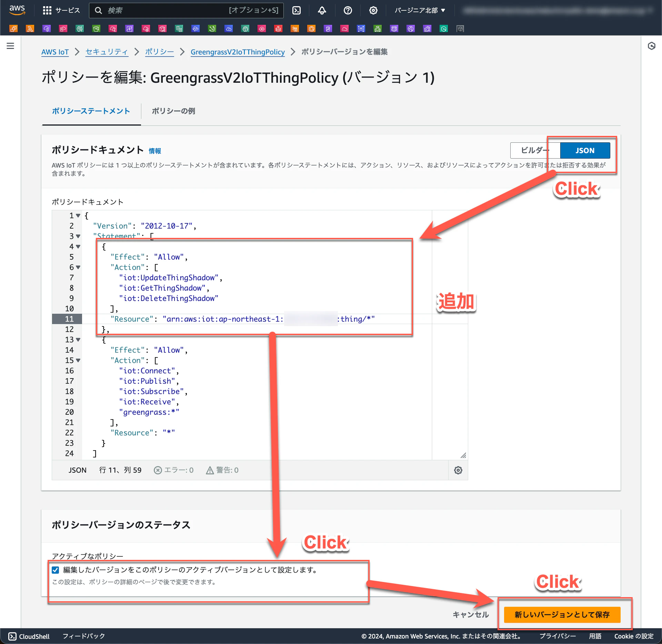Click the green envelope favorite icon
The image size is (662, 644).
point(378,29)
